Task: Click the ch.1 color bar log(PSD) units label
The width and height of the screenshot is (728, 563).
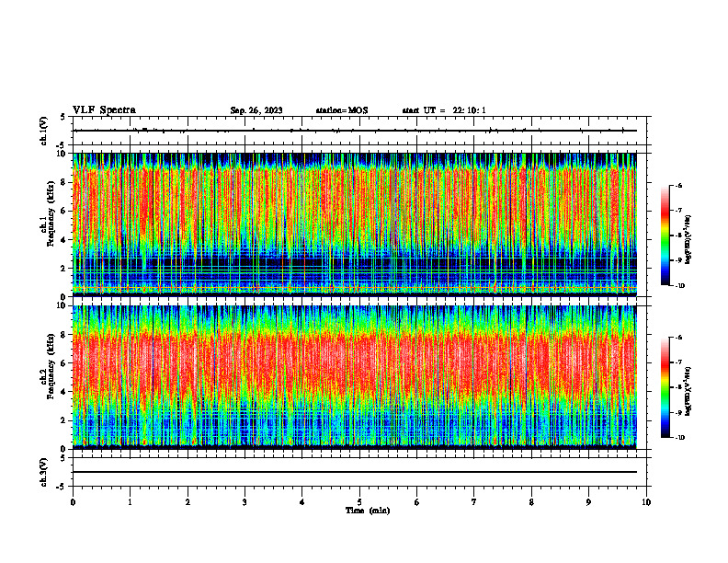Action: tap(688, 240)
